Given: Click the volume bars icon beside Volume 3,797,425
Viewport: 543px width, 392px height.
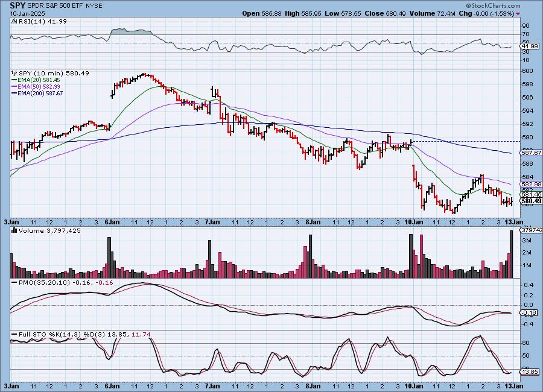Looking at the screenshot, I should click(x=14, y=230).
